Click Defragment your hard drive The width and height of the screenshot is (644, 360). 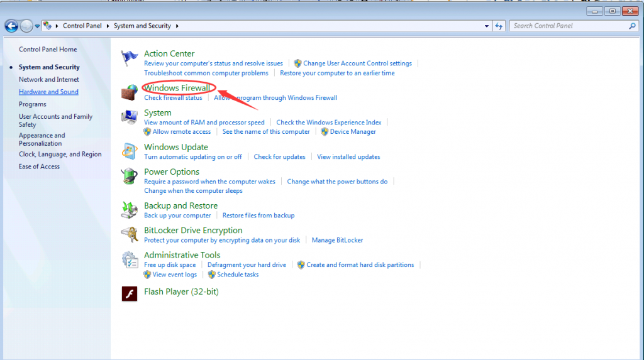pos(247,265)
